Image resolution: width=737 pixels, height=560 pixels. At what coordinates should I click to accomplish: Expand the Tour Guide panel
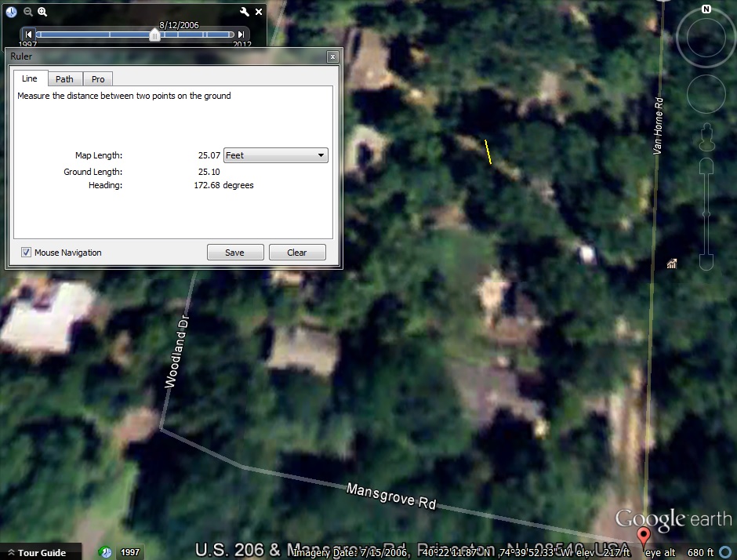tap(41, 552)
